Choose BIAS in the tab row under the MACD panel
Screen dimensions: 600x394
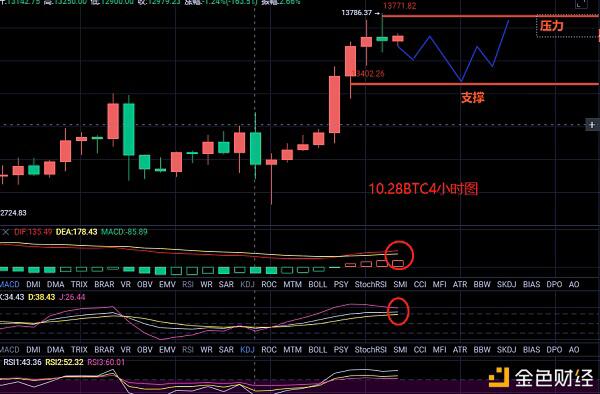click(532, 284)
